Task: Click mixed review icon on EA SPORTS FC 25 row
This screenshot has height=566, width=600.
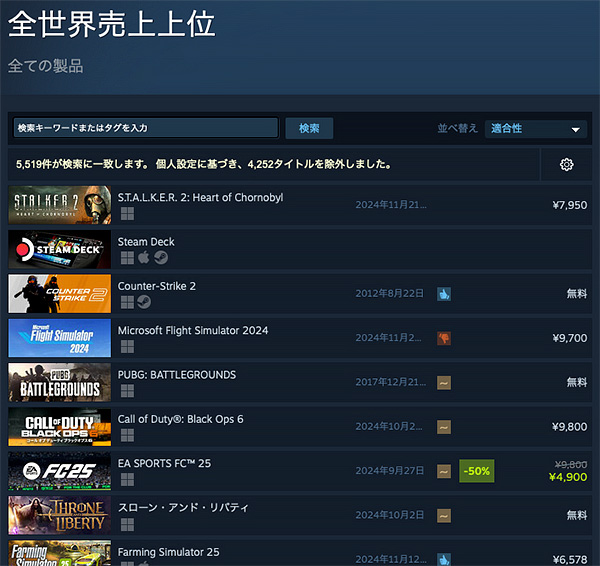Action: pos(444,471)
